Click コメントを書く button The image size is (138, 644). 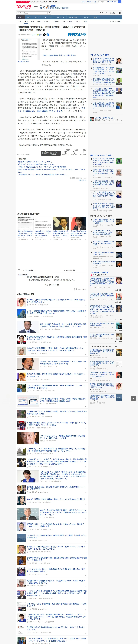pyautogui.click(x=69, y=270)
